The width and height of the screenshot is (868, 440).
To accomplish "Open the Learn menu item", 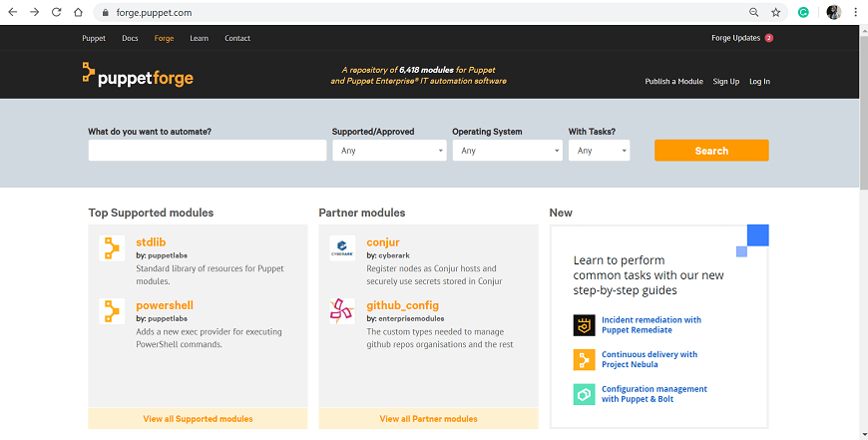I will coord(200,38).
